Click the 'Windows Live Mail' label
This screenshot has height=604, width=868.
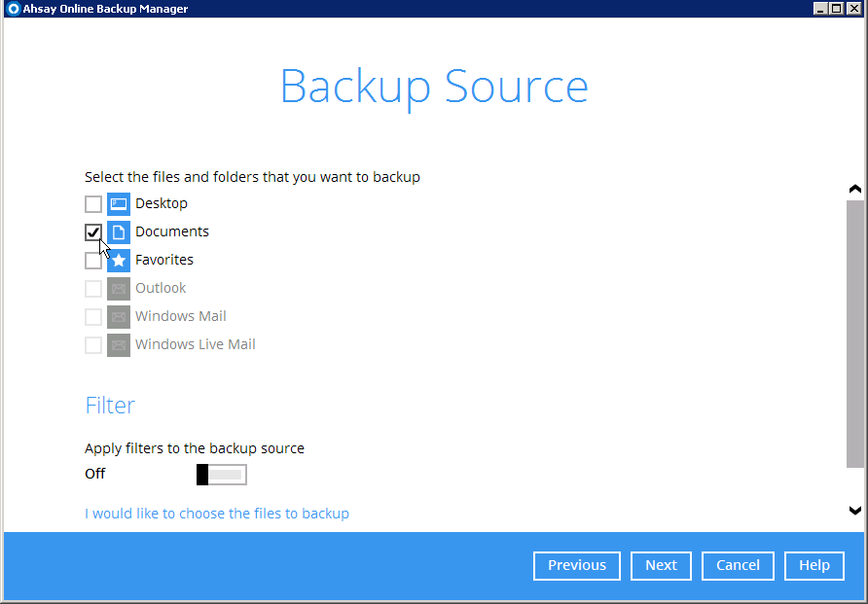tap(196, 344)
